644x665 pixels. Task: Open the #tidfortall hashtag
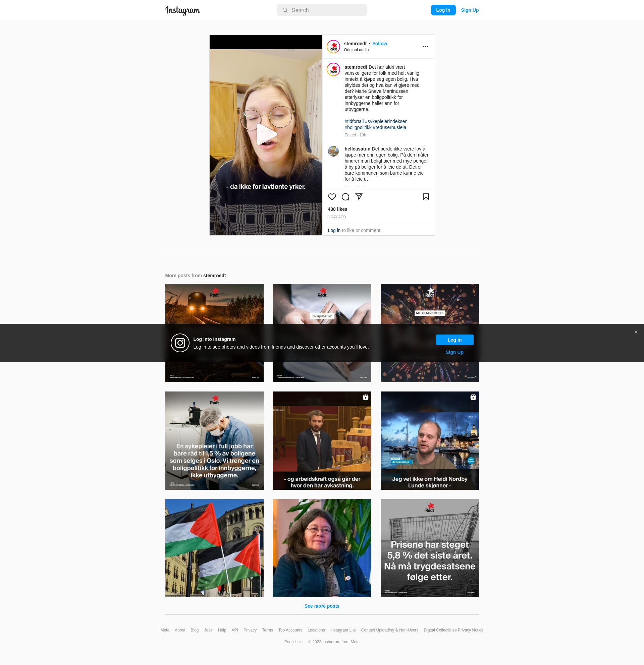[x=354, y=121]
